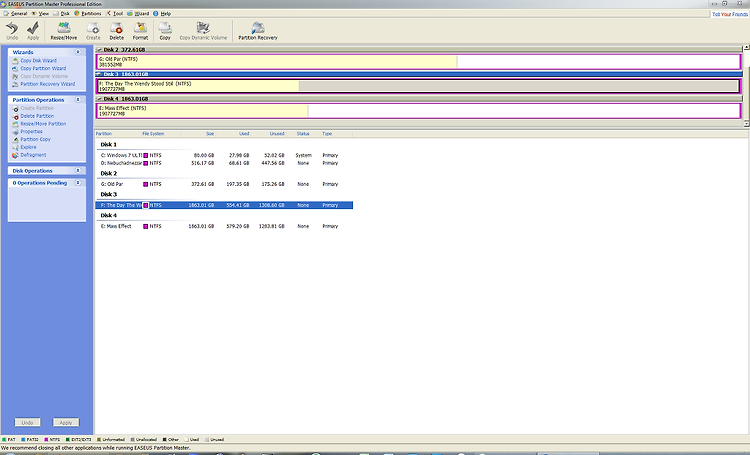Select the E: Mass Effect row in partition list
The height and width of the screenshot is (455, 750).
(224, 226)
